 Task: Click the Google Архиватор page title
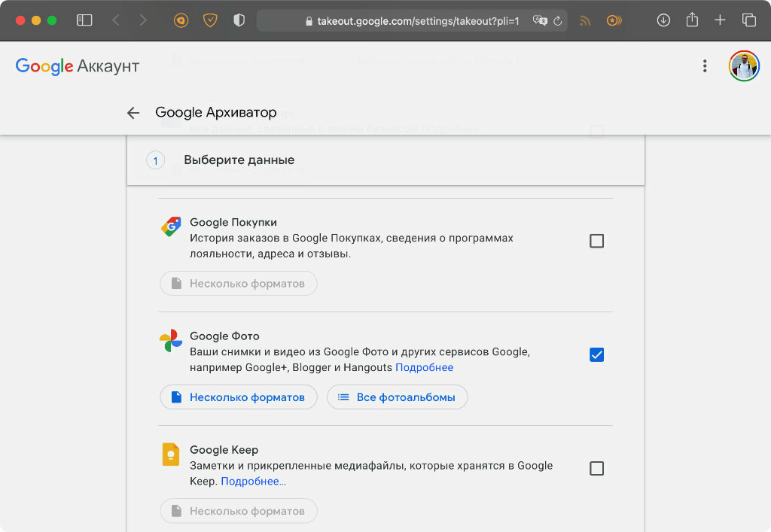[216, 112]
